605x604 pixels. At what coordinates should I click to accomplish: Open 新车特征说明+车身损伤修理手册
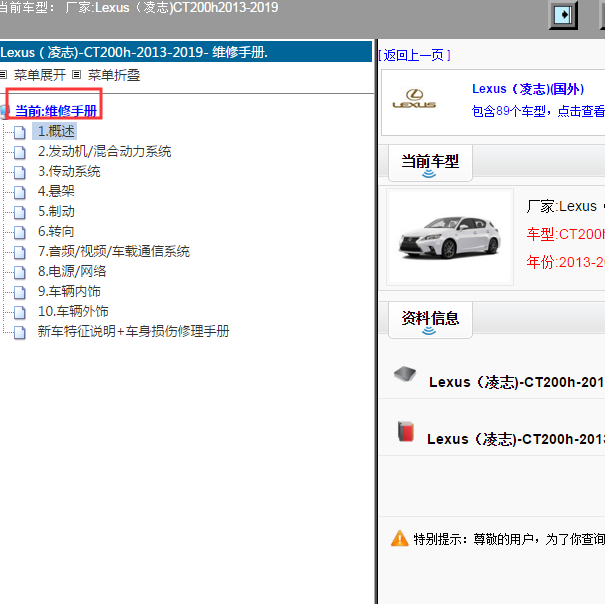pos(134,332)
